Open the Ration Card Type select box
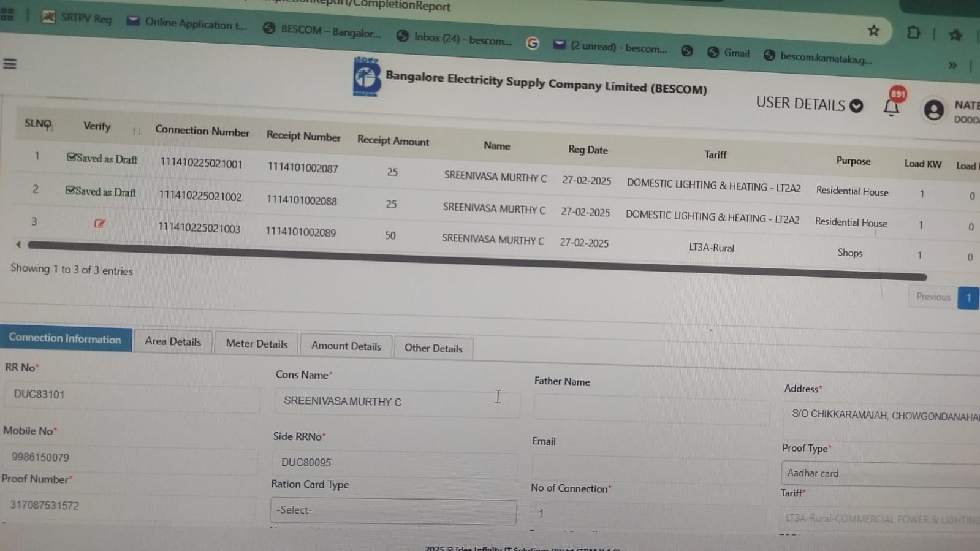 click(x=393, y=511)
